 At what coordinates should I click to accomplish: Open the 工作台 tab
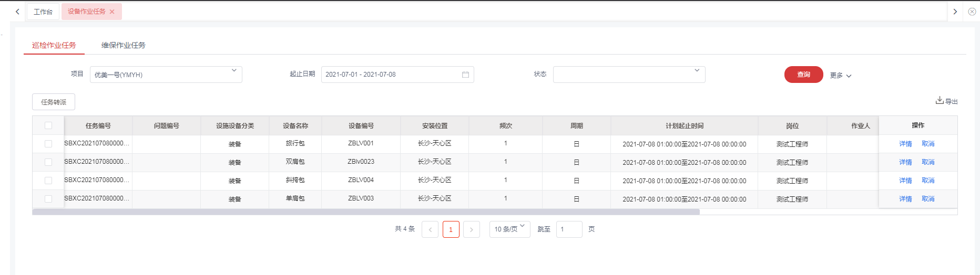tap(43, 12)
